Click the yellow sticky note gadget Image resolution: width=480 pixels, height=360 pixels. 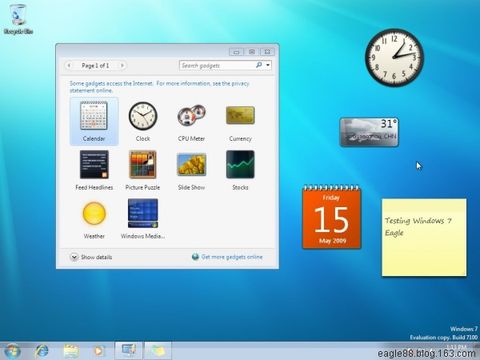point(424,237)
